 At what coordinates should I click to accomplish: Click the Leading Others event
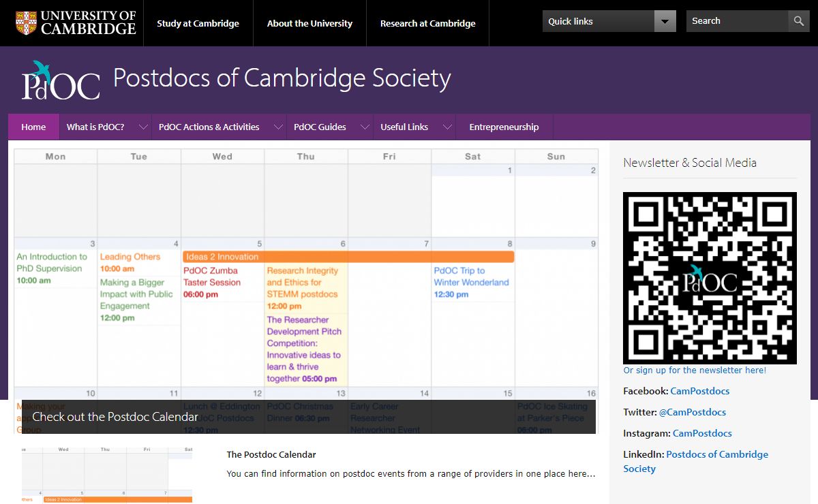click(x=130, y=262)
